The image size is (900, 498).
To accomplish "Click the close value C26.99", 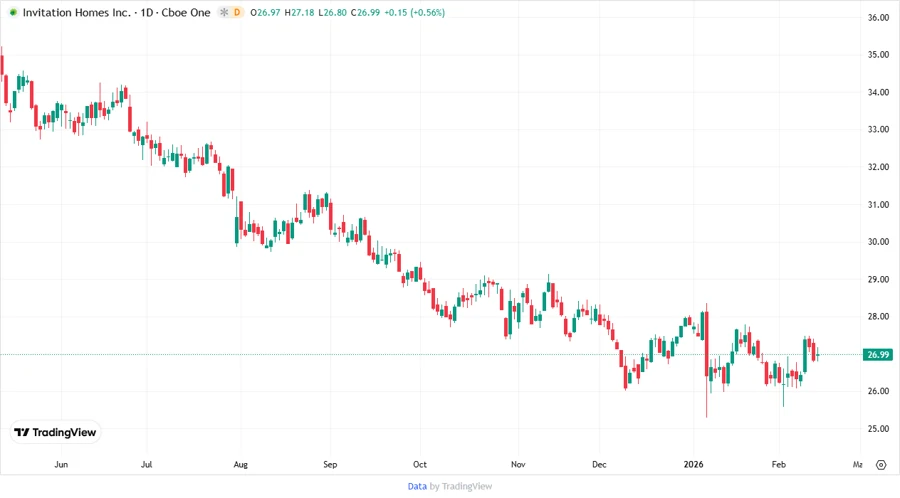I will point(366,12).
